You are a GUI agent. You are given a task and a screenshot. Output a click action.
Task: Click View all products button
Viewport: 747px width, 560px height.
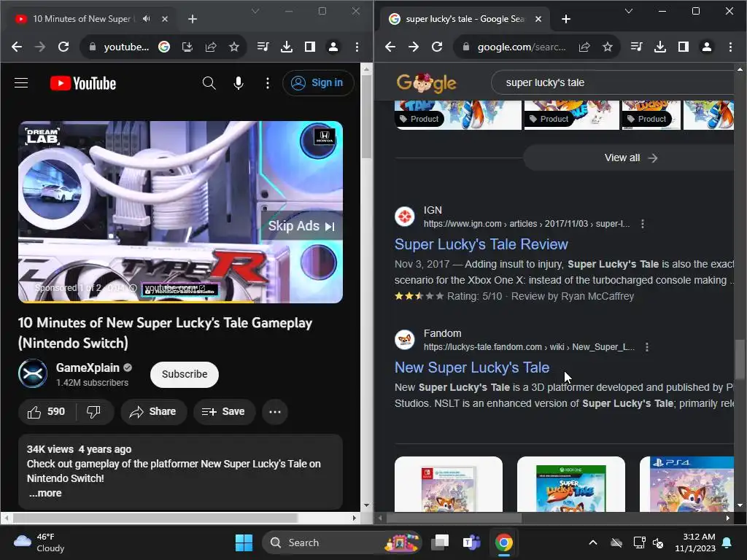pyautogui.click(x=629, y=157)
